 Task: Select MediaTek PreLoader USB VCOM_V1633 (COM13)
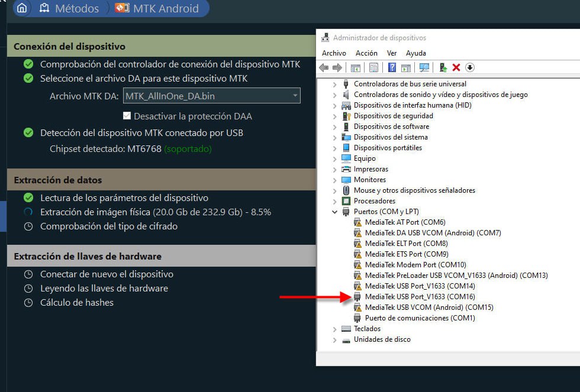pos(456,276)
